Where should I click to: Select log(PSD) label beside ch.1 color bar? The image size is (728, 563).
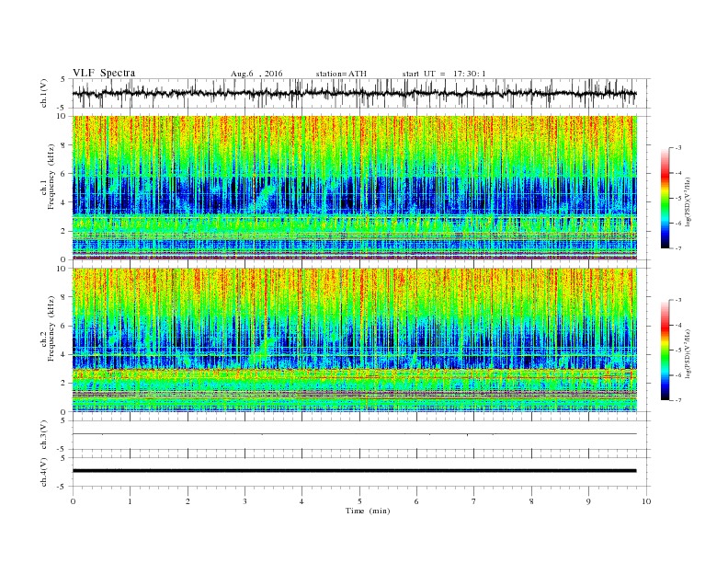pyautogui.click(x=688, y=201)
